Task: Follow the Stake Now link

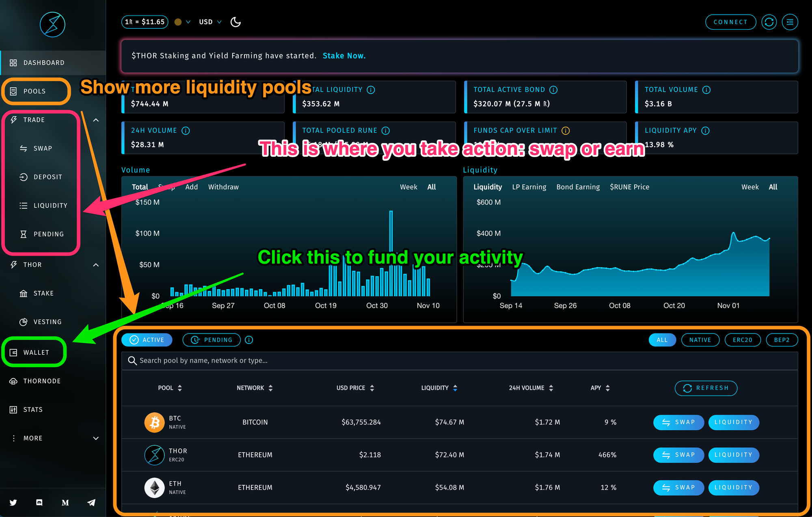Action: 344,56
